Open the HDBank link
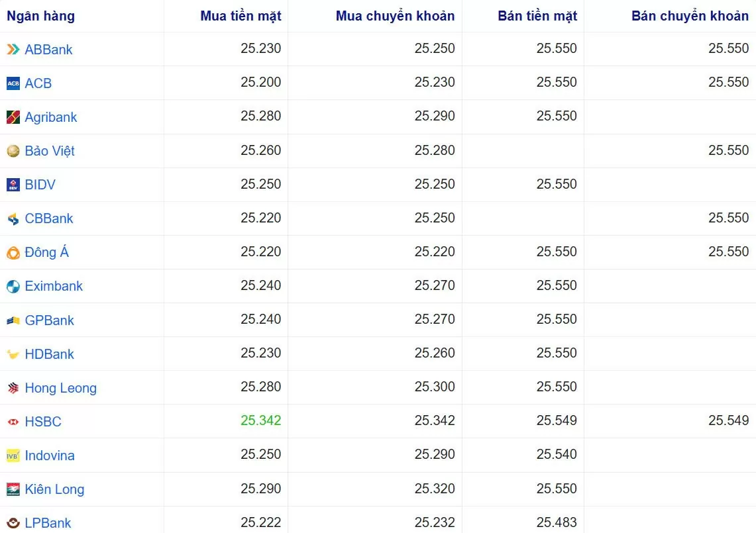Viewport: 756px width, 533px height. coord(49,354)
